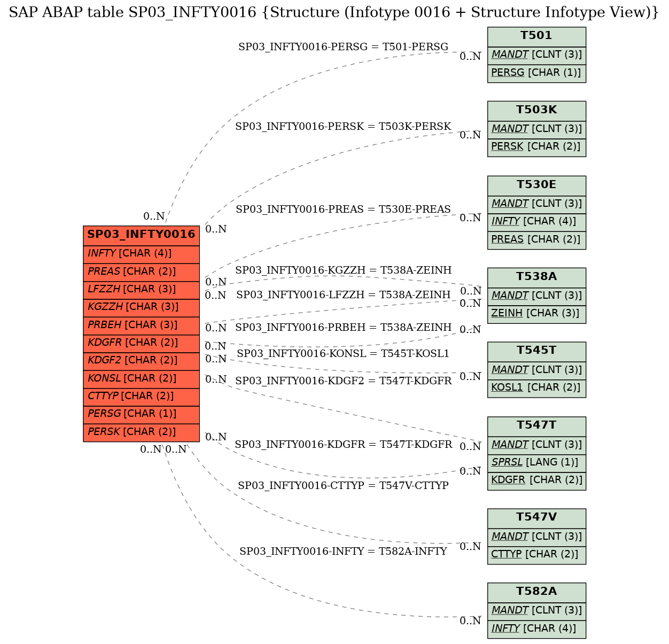
Task: Click SPRSL [LANG (1)] in table T547T
Action: pos(536,463)
